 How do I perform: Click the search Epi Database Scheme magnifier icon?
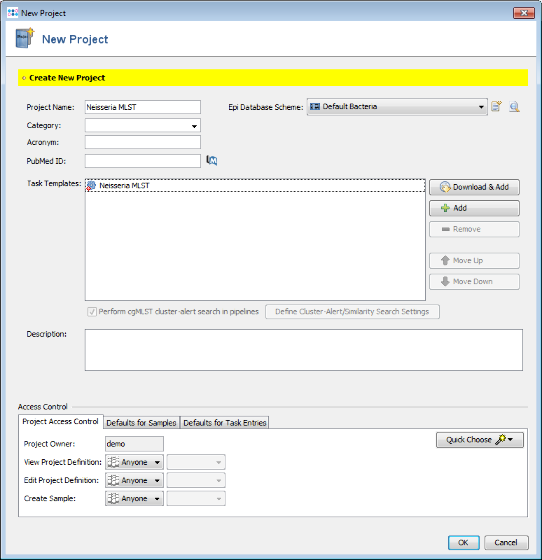coord(514,106)
